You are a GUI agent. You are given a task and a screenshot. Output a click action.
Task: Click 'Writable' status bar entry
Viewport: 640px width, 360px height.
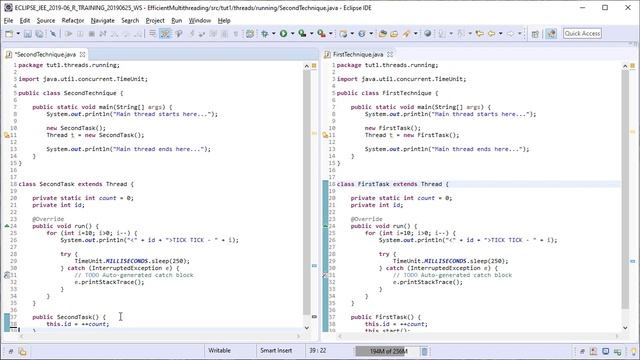click(x=220, y=351)
